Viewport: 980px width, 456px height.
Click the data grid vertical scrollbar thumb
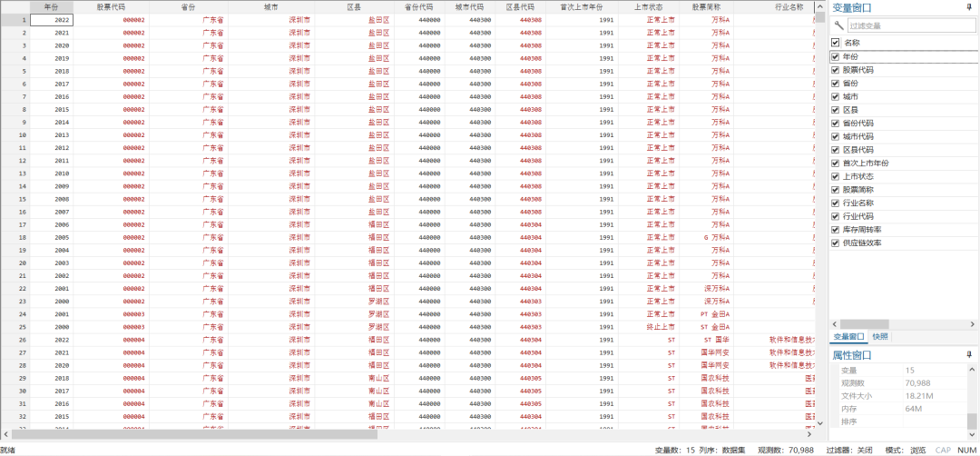pyautogui.click(x=820, y=17)
